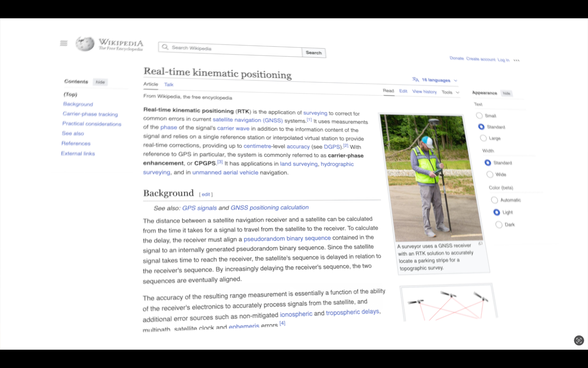Select Dark color mode

pos(499,225)
